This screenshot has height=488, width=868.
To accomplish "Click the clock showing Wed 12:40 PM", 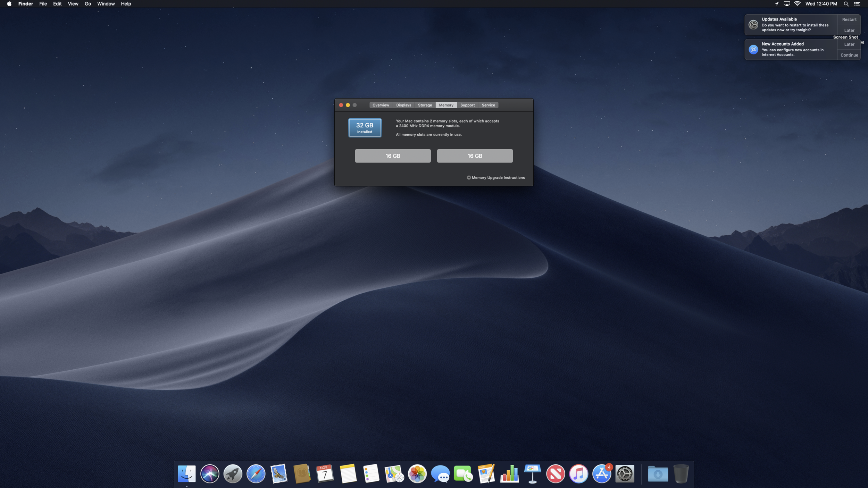I will click(821, 4).
